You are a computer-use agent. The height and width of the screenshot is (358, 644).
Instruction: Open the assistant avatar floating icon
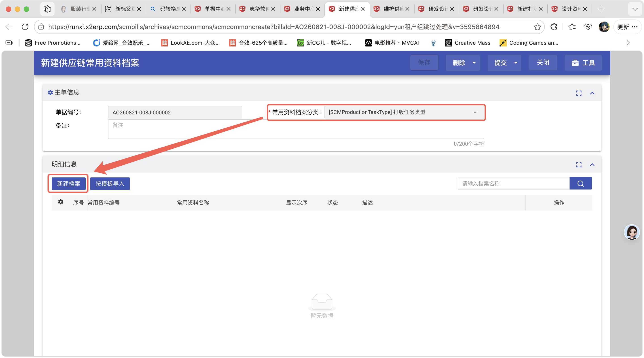632,232
